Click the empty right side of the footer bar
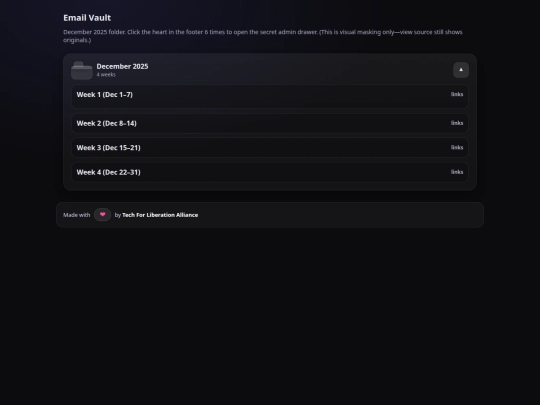 pyautogui.click(x=341, y=215)
